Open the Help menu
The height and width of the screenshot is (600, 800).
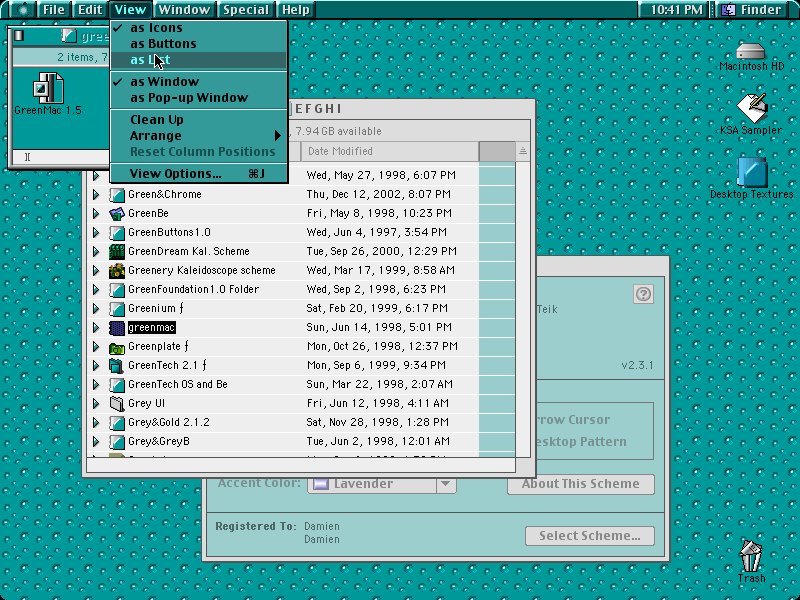coord(296,9)
